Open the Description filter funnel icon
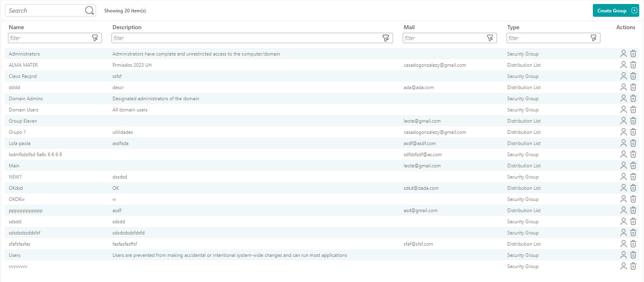The image size is (644, 282). [386, 38]
